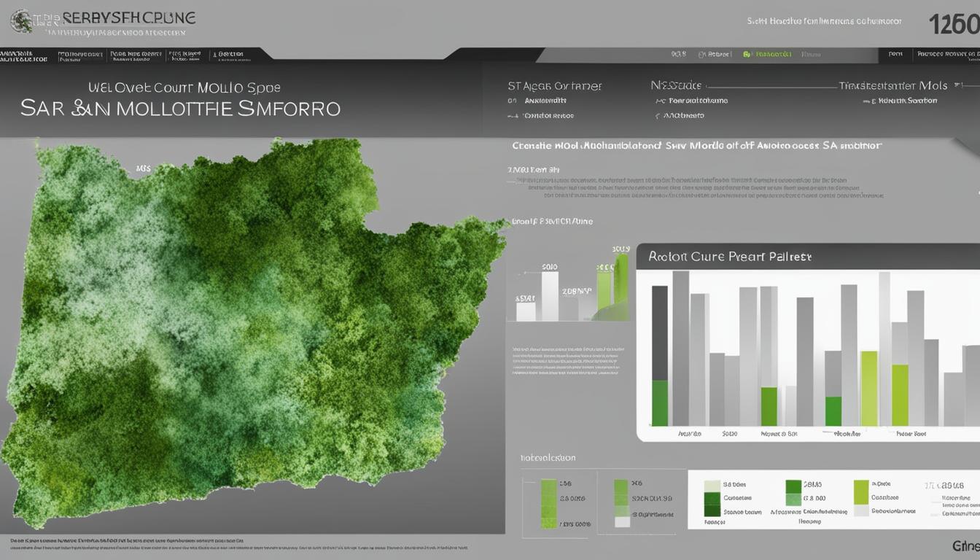Click the 'N&Sadre' column heading

coord(676,85)
